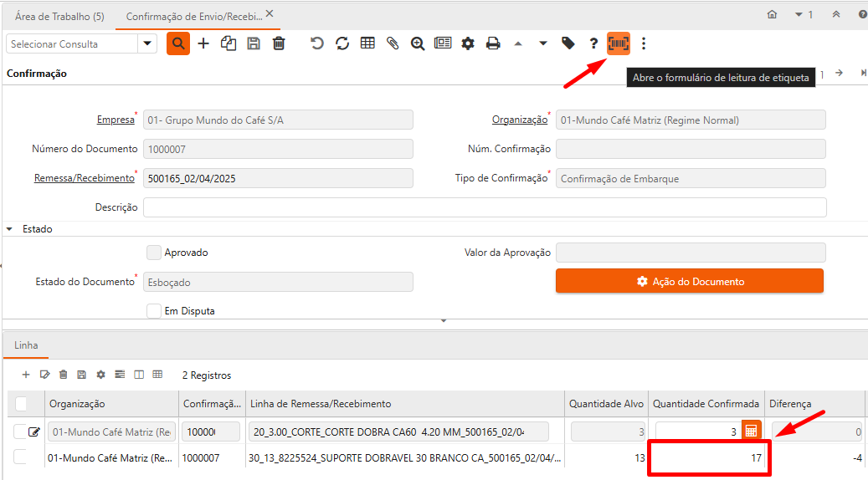Viewport: 868px width, 480px height.
Task: Select confirmed quantity cell showing 17
Action: pos(707,458)
